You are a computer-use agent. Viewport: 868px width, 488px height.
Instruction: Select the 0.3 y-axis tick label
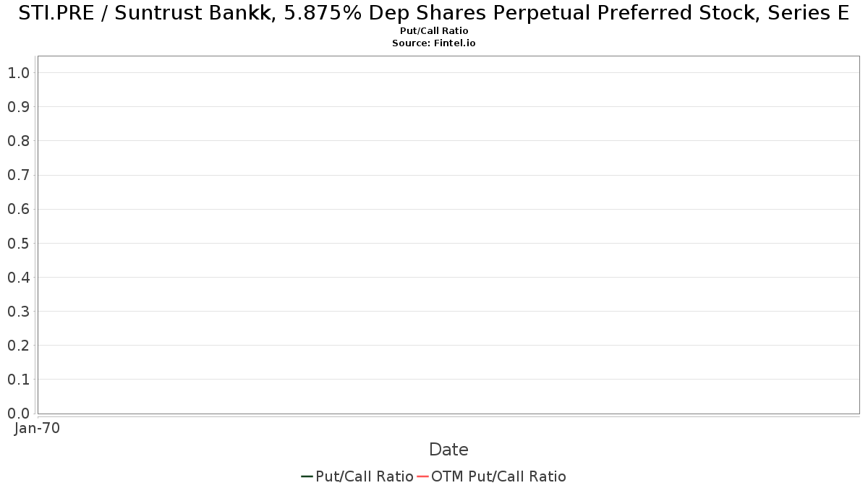[18, 312]
